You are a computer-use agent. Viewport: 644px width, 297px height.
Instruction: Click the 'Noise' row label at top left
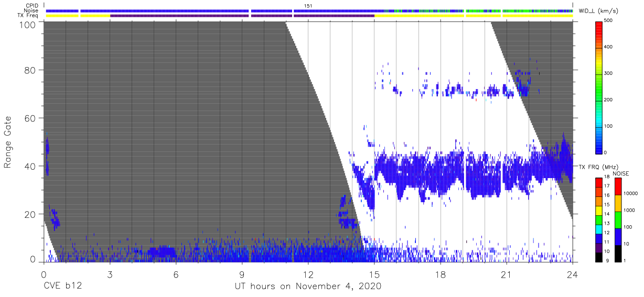click(x=32, y=10)
